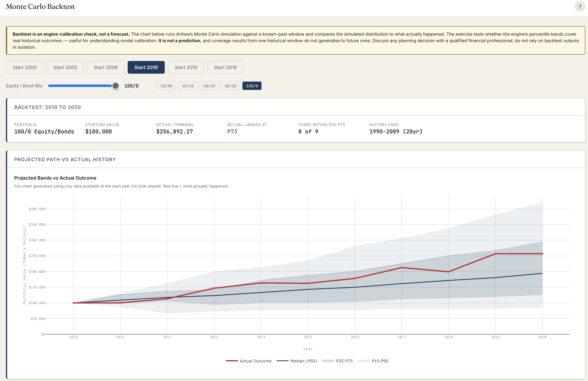Choose the 40/60 mix preset
The width and height of the screenshot is (588, 381).
pos(188,86)
